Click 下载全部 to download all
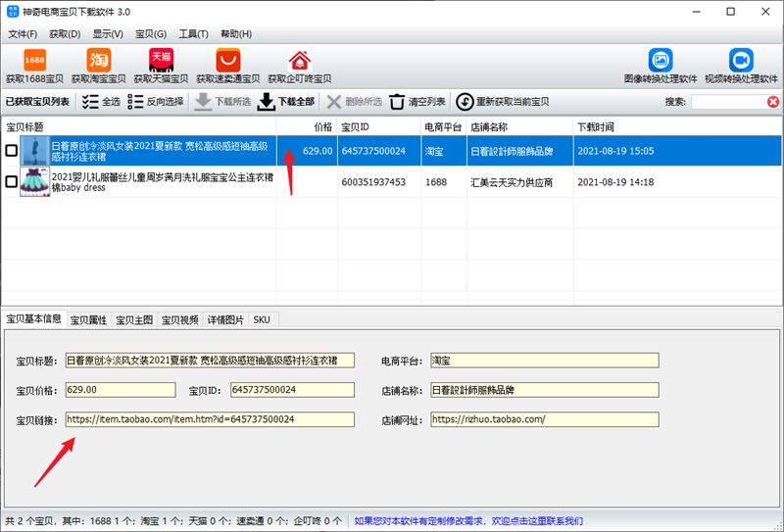The width and height of the screenshot is (784, 532). (286, 102)
